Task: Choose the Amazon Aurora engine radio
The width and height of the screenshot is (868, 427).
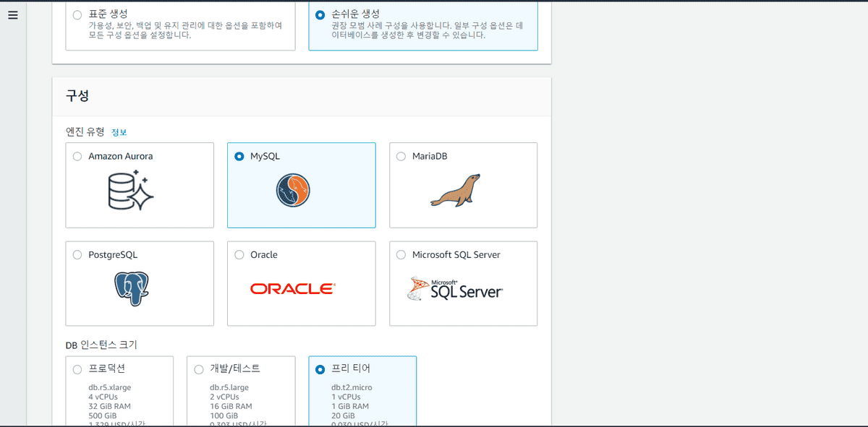Action: (77, 156)
